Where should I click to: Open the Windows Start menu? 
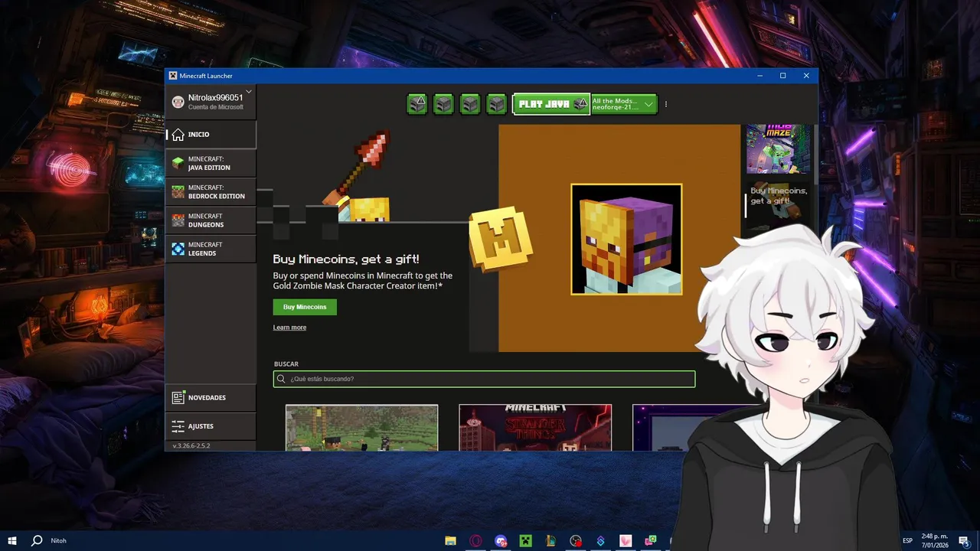click(12, 540)
